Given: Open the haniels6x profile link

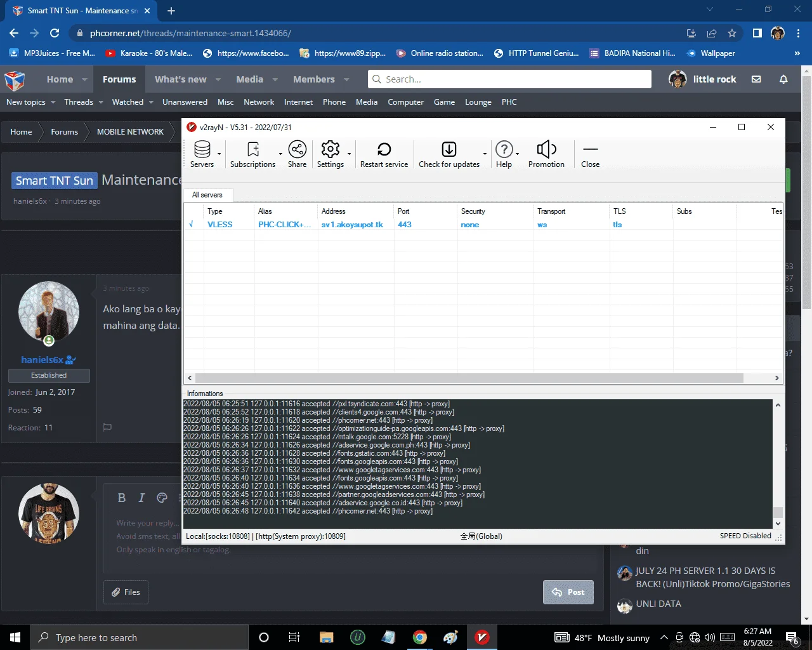Looking at the screenshot, I should point(43,360).
